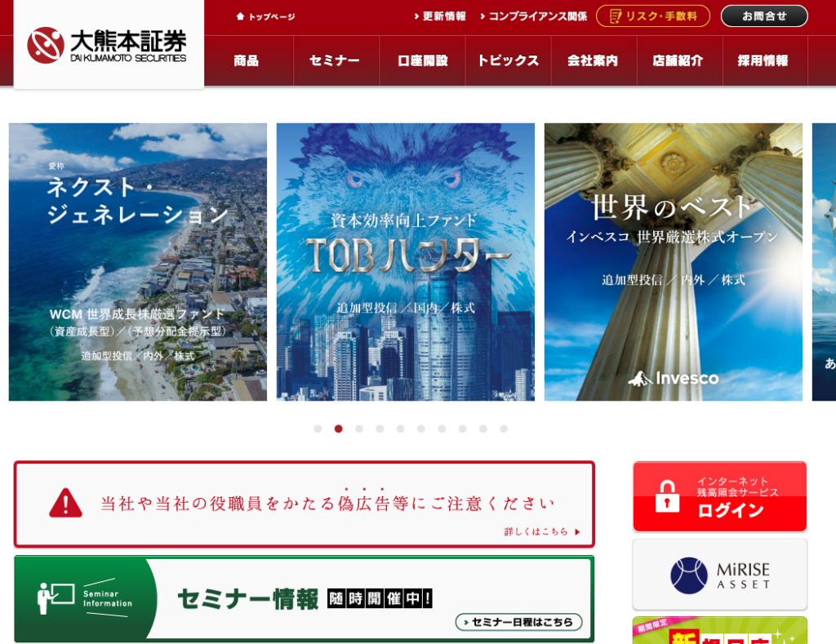Image resolution: width=836 pixels, height=644 pixels.
Task: Open the 商品 menu
Action: 247,60
